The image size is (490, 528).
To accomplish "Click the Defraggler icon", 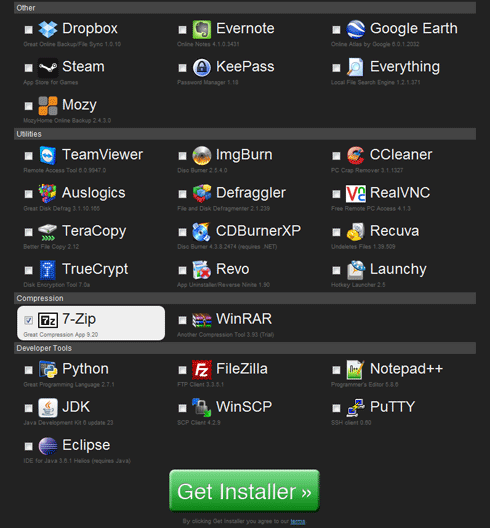I will click(201, 194).
